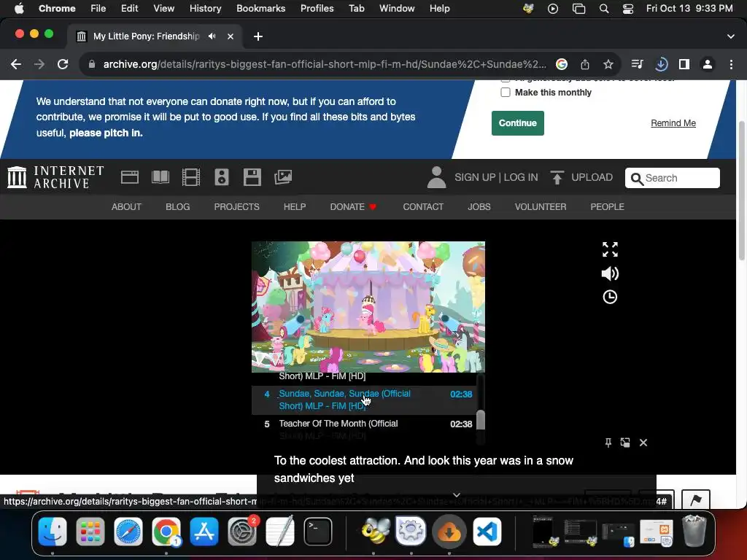The image size is (747, 560).
Task: Open the Archive images icon
Action: 283,177
